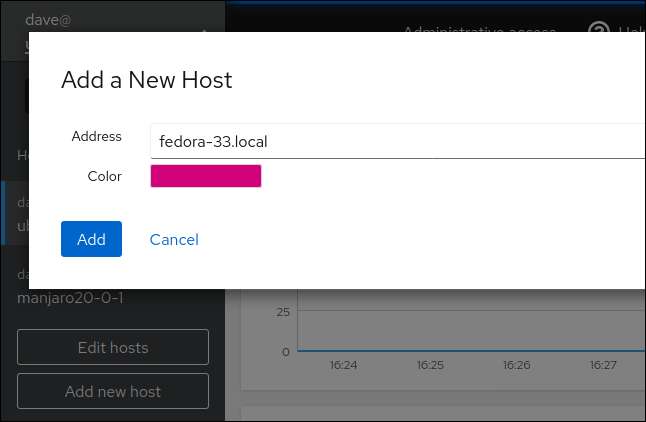Pick the magenta host color swatch
This screenshot has width=646, height=422.
[205, 176]
